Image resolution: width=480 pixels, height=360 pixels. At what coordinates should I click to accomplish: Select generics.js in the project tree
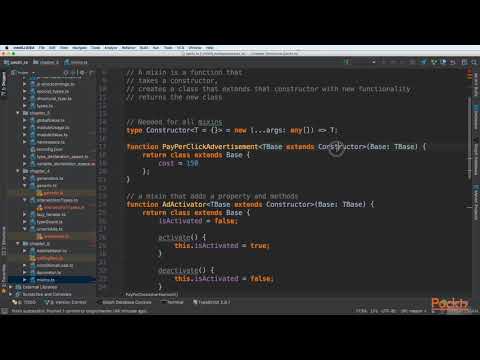click(x=53, y=193)
